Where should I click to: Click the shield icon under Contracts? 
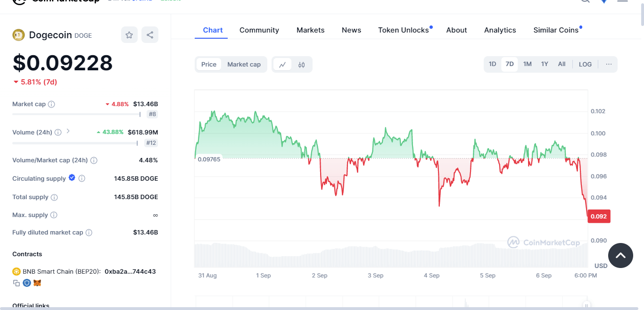pos(27,283)
